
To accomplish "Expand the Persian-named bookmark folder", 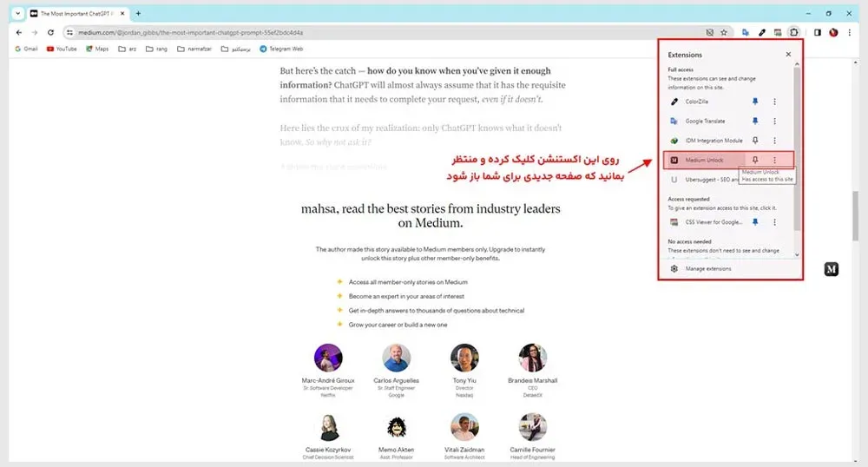I will pos(236,49).
